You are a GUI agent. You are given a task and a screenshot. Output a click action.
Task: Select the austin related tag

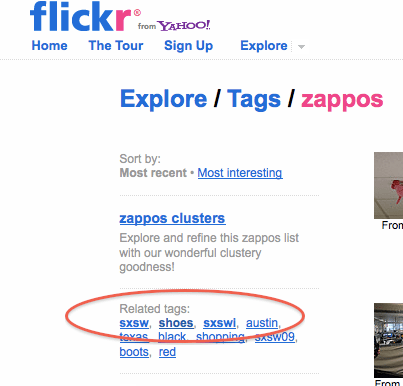click(x=262, y=323)
